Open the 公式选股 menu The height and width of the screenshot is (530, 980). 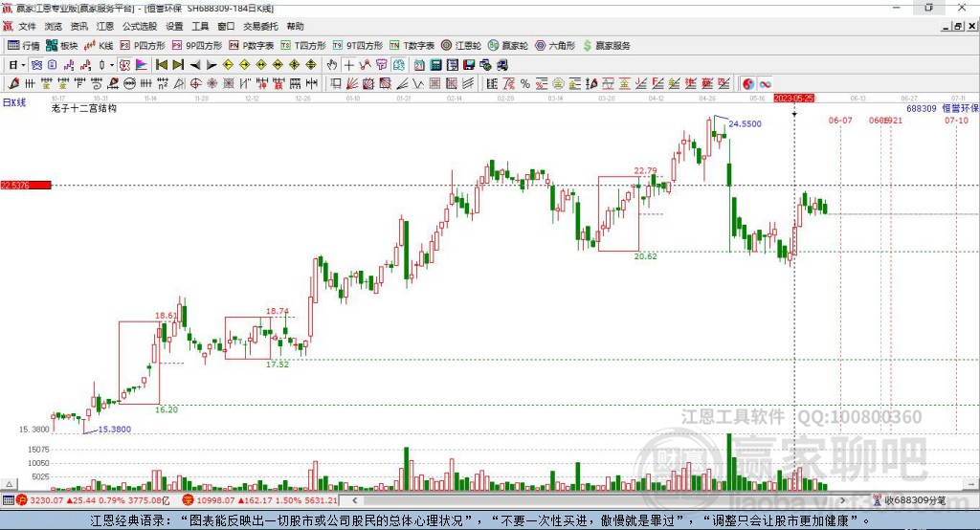click(x=140, y=26)
